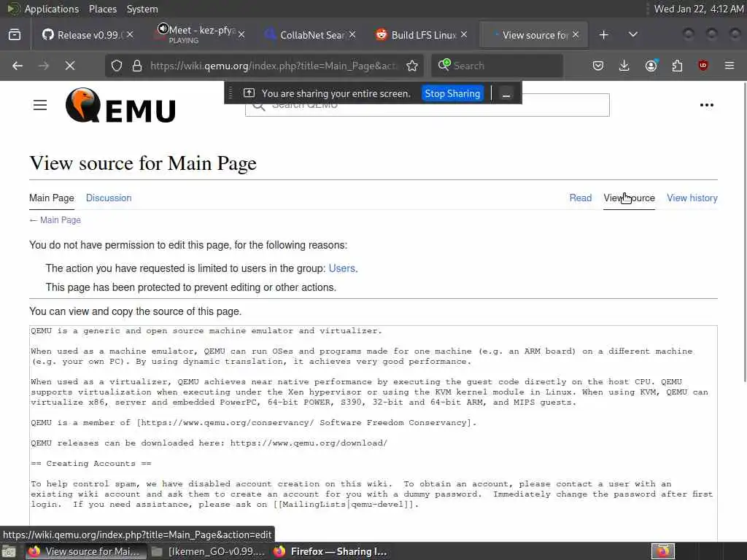This screenshot has width=747, height=560.
Task: Switch to Firefox — Sharing taskbar window
Action: pos(330,551)
